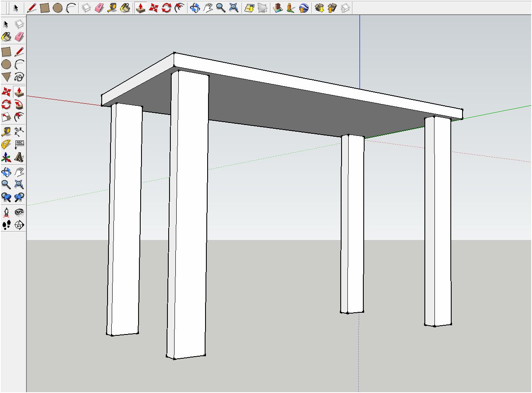Click the Share Model upload icon

(332, 8)
